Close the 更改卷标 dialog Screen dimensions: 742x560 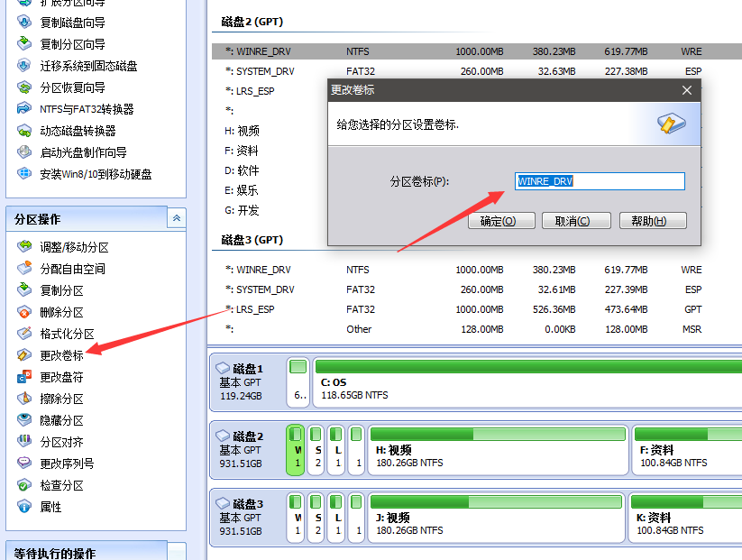[x=687, y=90]
